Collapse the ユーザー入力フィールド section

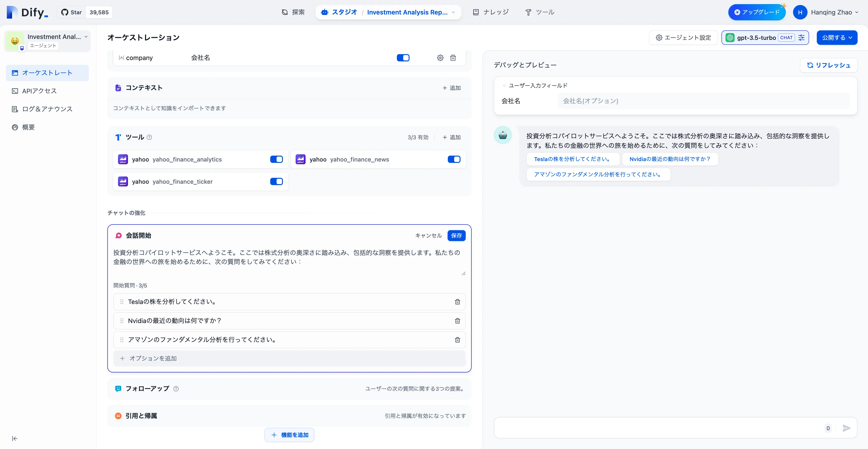pos(504,86)
